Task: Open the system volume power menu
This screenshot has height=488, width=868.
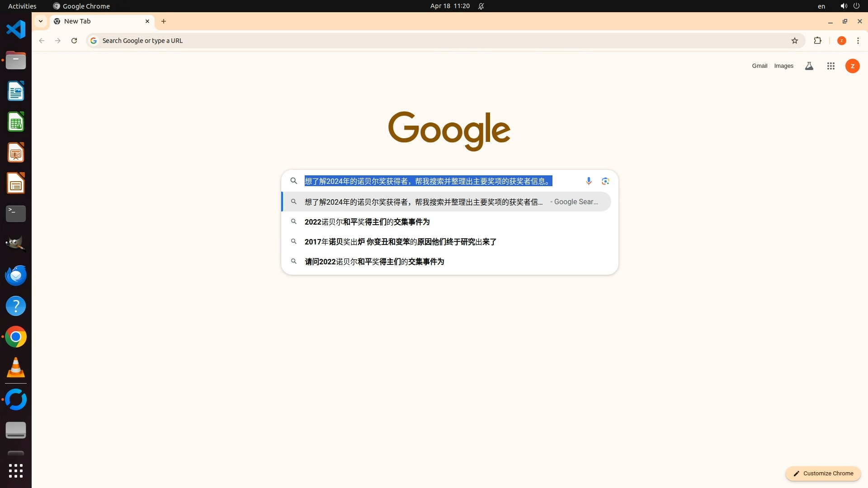Action: (x=849, y=6)
